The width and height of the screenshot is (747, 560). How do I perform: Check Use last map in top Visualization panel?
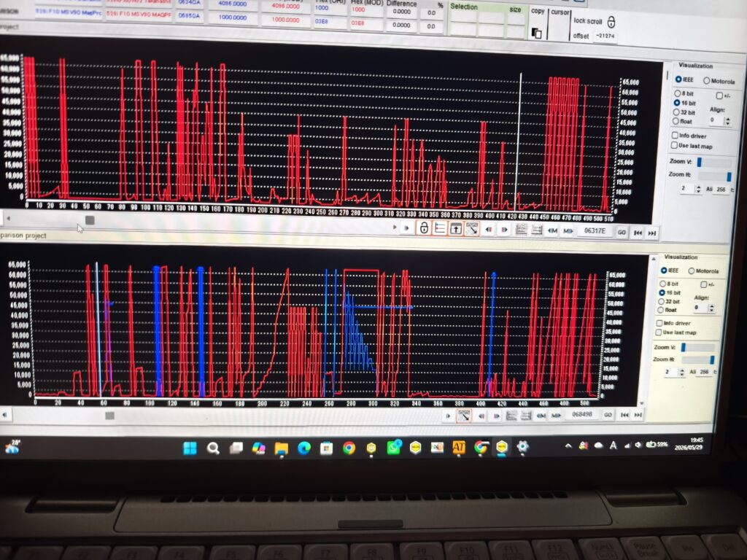click(x=674, y=145)
